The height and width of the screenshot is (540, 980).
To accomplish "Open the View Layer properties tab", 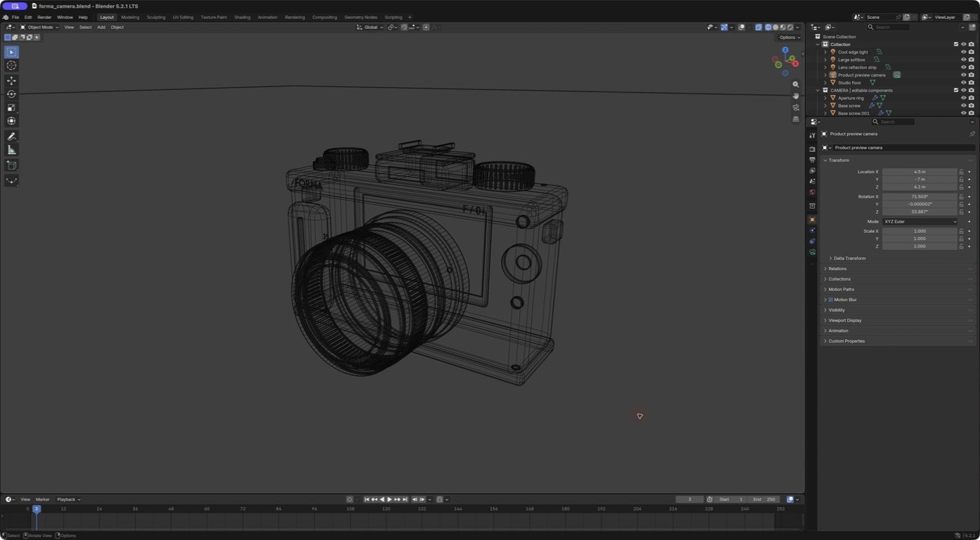I will pyautogui.click(x=812, y=171).
